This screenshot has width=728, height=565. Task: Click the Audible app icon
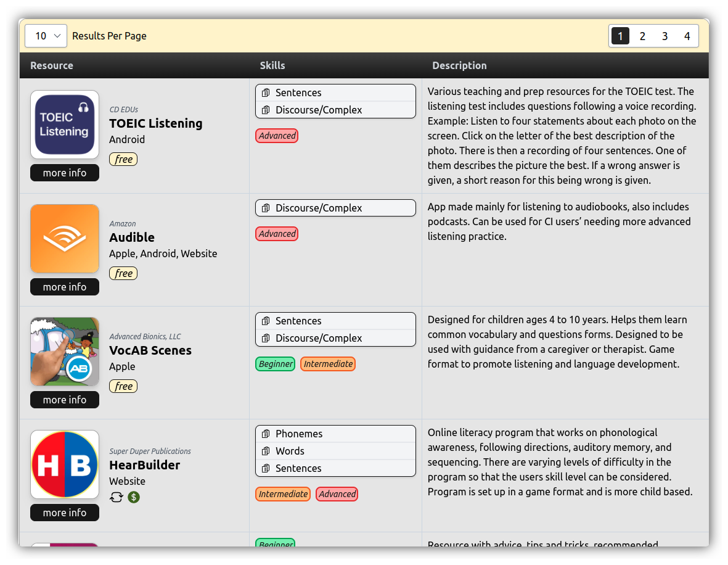65,238
